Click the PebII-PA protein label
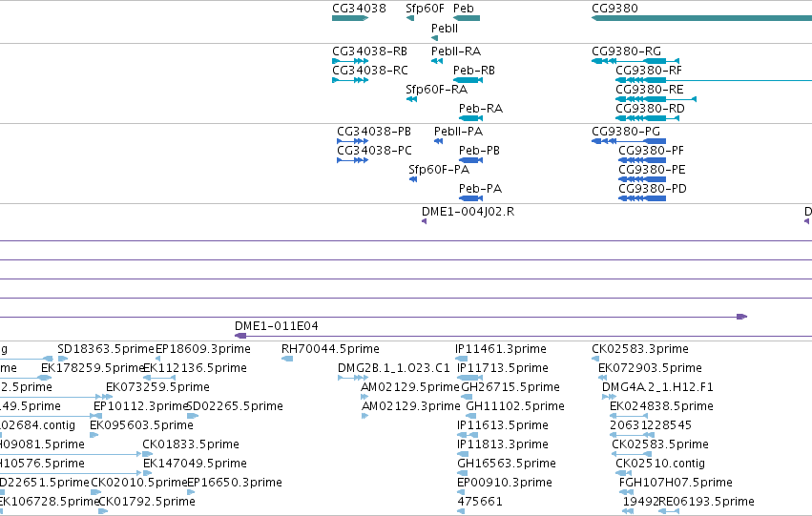 (x=458, y=132)
